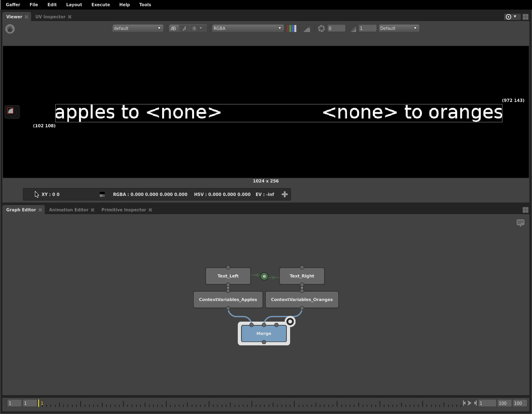Screen dimensions: 532x414
Task: Toggle the wipe comparison button
Action: (x=185, y=28)
